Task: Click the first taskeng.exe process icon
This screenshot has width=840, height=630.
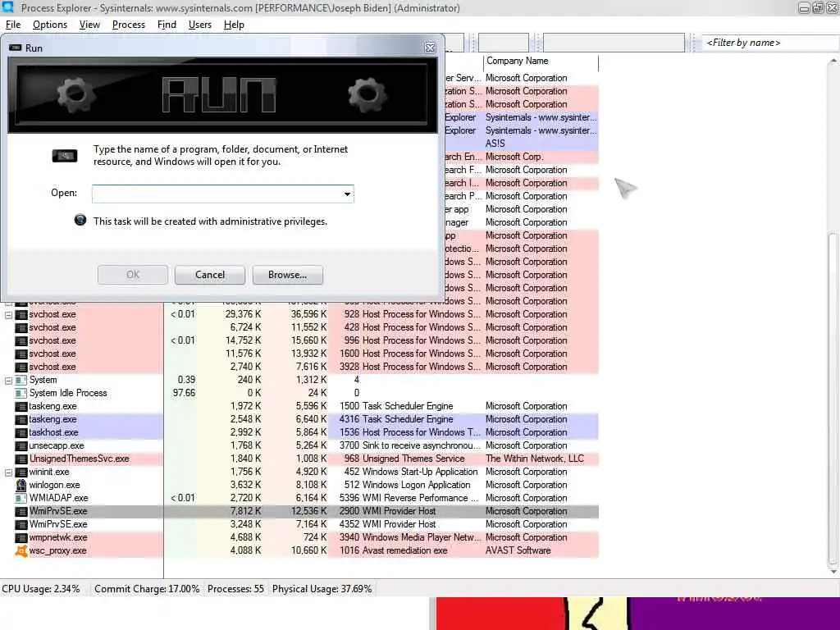Action: point(21,407)
